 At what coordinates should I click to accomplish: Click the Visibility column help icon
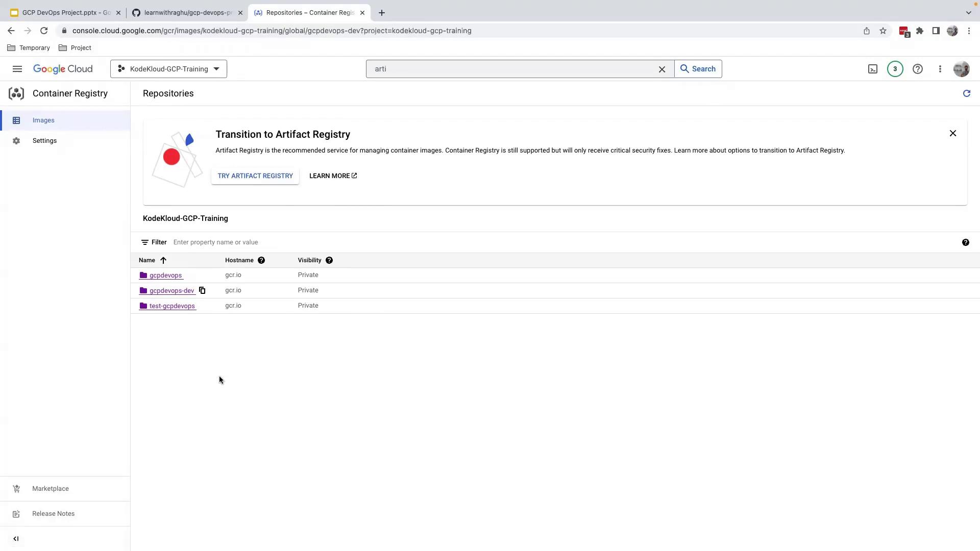(329, 261)
